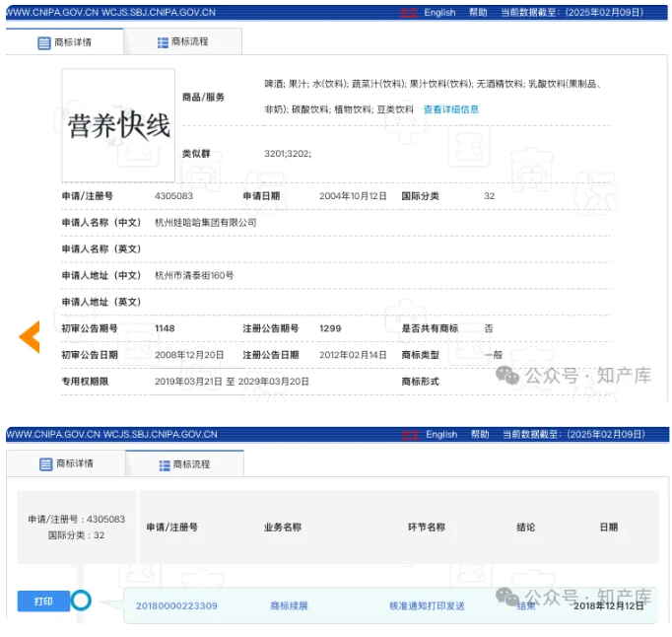Open application number 20180000223309 link
This screenshot has width=672, height=637.
[176, 605]
